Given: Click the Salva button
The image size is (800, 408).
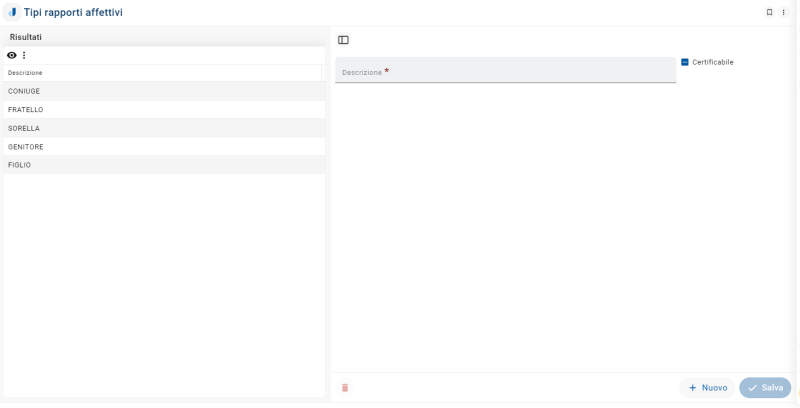Looking at the screenshot, I should pos(765,388).
